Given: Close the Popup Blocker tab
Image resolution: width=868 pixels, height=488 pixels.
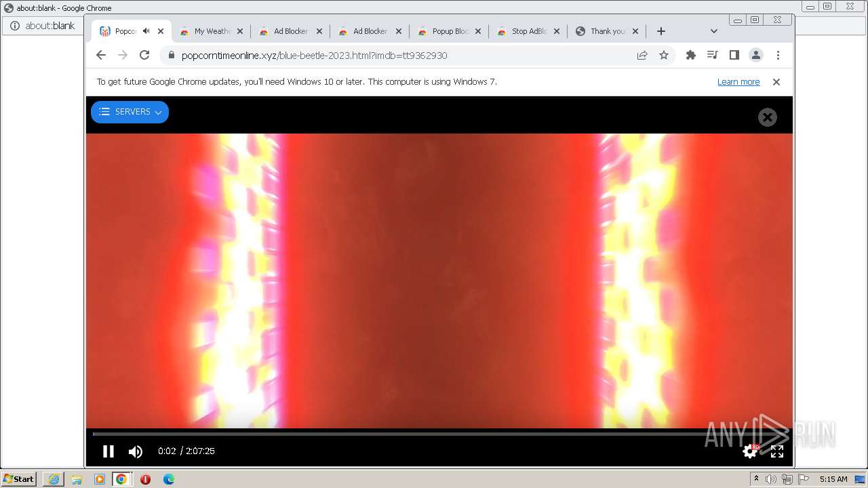Looking at the screenshot, I should (478, 31).
